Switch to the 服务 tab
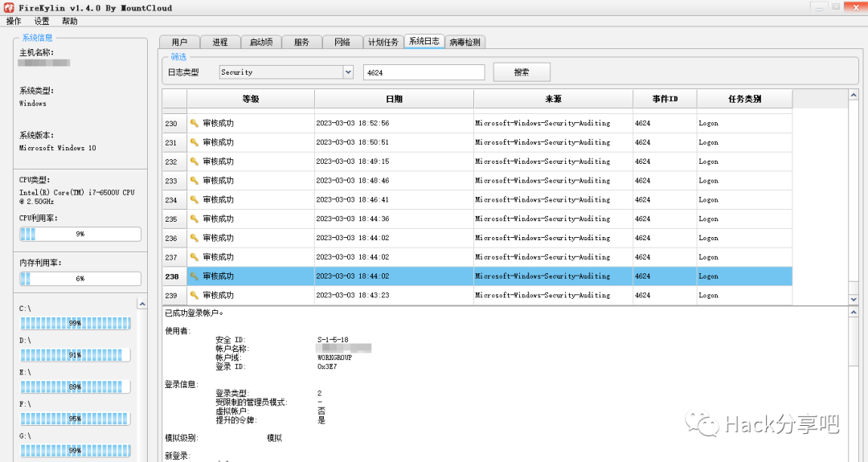Image resolution: width=868 pixels, height=462 pixels. click(x=301, y=42)
